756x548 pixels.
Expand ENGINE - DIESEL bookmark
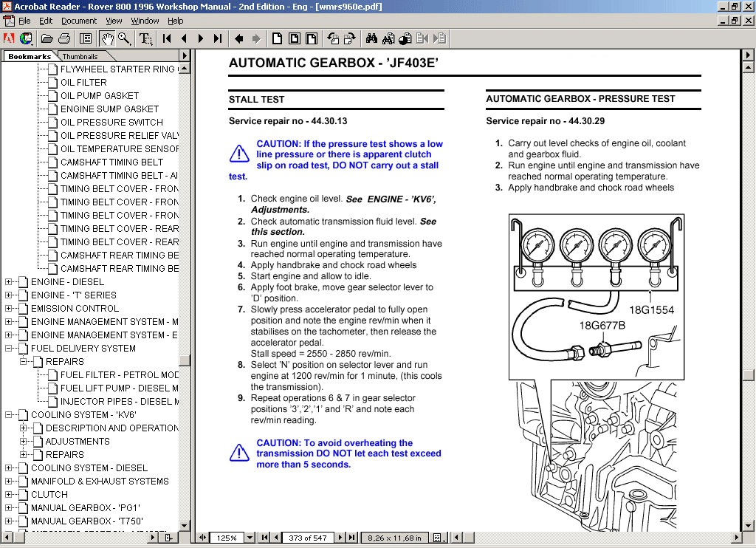tap(9, 281)
